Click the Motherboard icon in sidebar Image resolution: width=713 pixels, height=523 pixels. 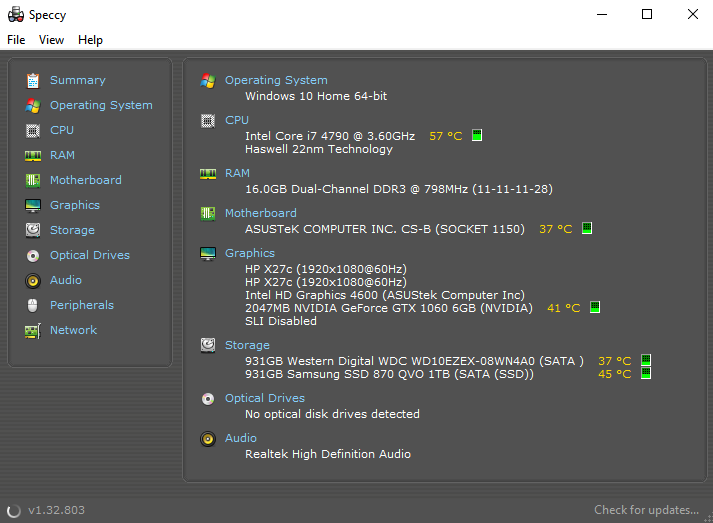click(33, 181)
